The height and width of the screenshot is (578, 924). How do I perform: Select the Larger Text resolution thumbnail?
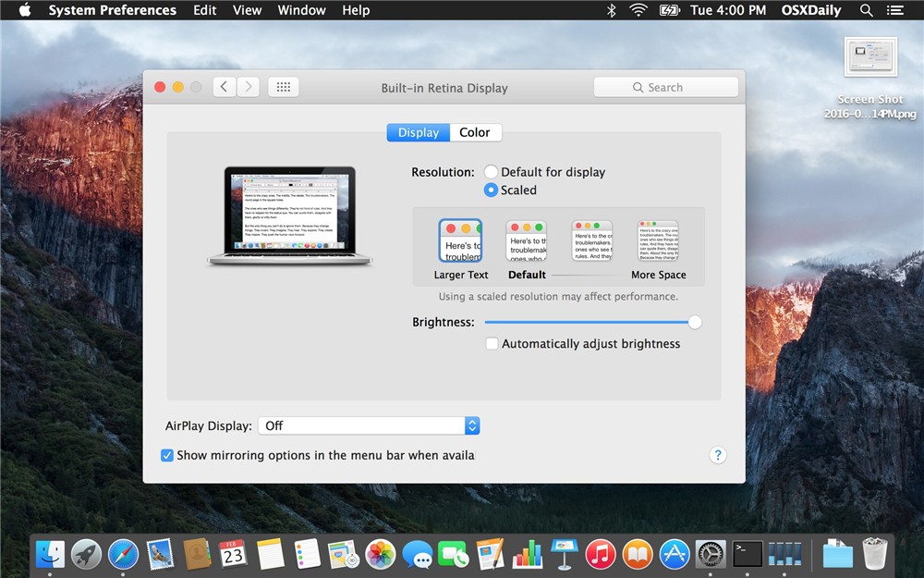pyautogui.click(x=460, y=241)
